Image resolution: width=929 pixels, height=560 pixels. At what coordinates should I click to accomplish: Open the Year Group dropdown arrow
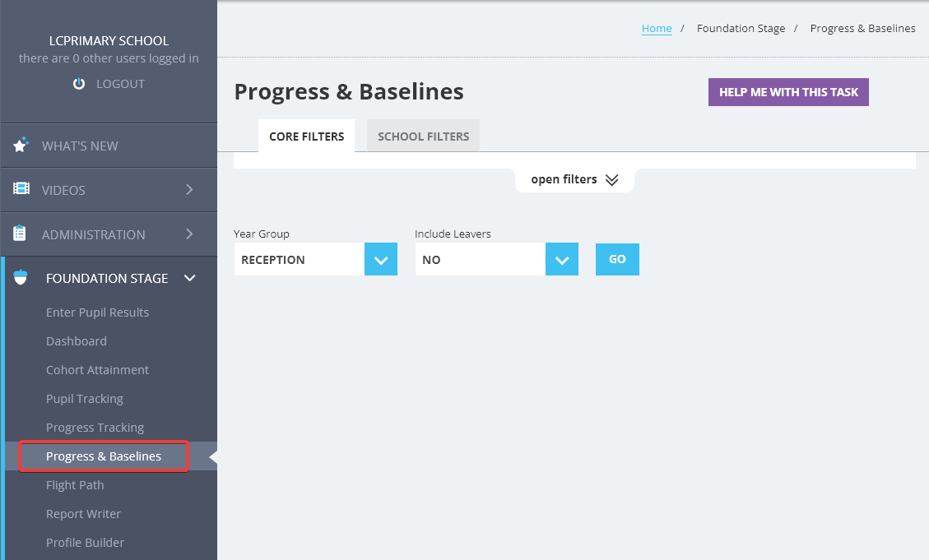click(381, 259)
